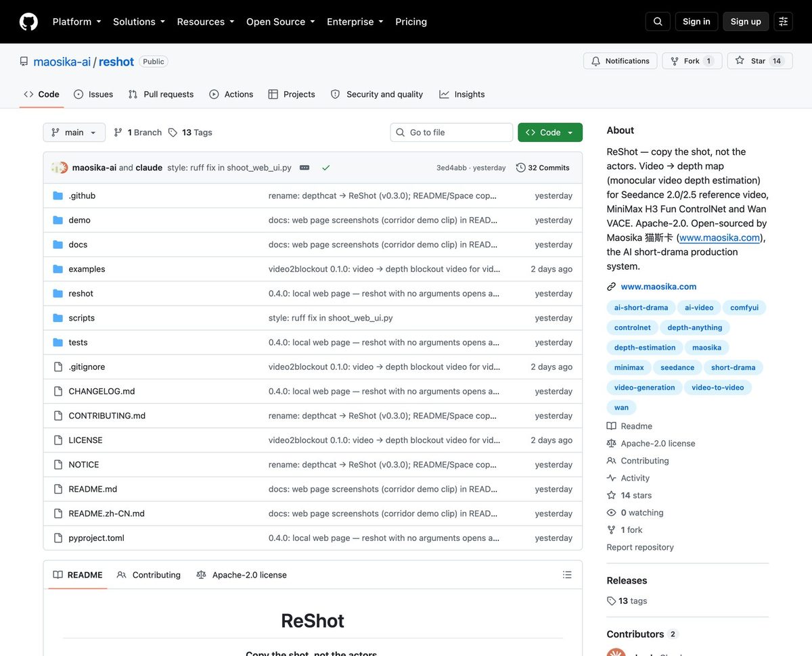Open the ai-short-drama topic tag
812x656 pixels.
[641, 308]
